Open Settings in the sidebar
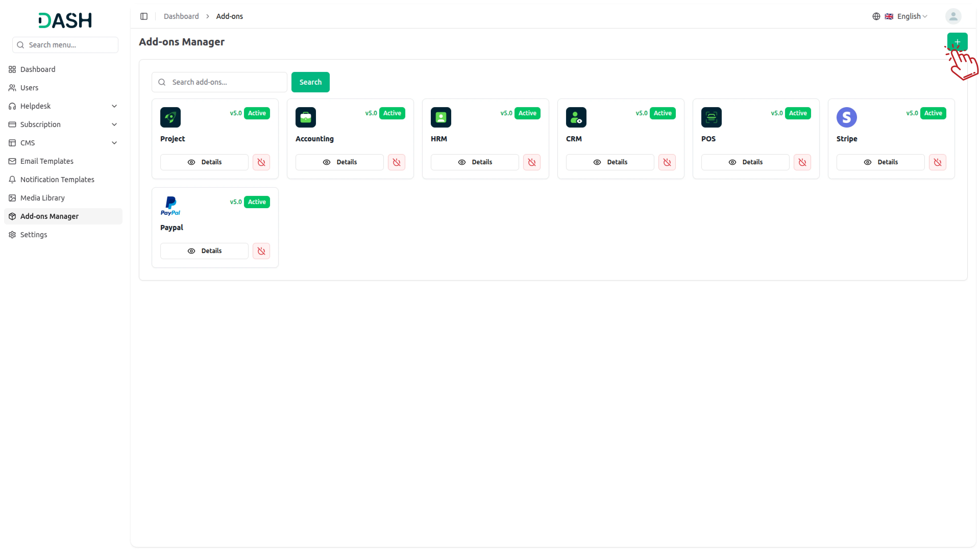Screen dimensions: 980x551 point(63,235)
